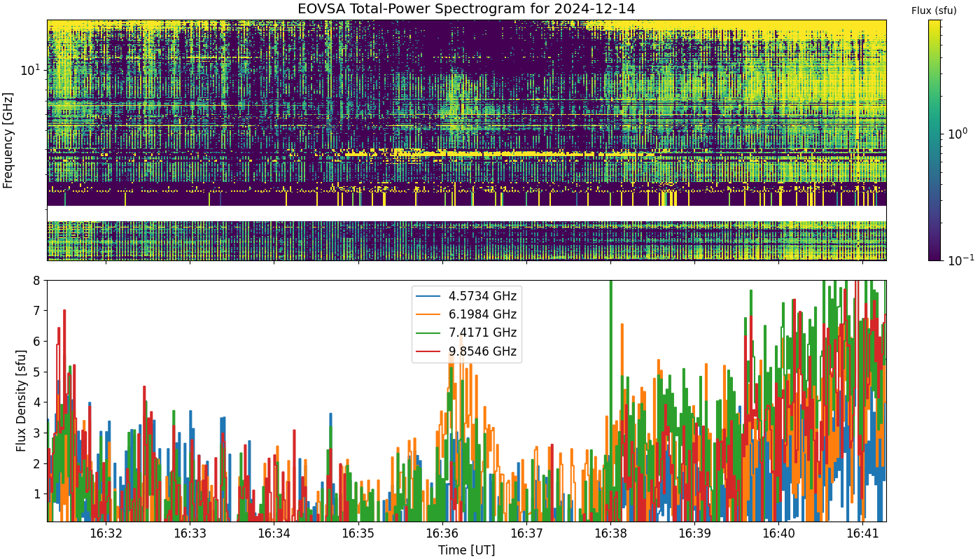The image size is (980, 560).
Task: Click the blue legend line for 4.5734 GHz
Action: click(x=429, y=295)
